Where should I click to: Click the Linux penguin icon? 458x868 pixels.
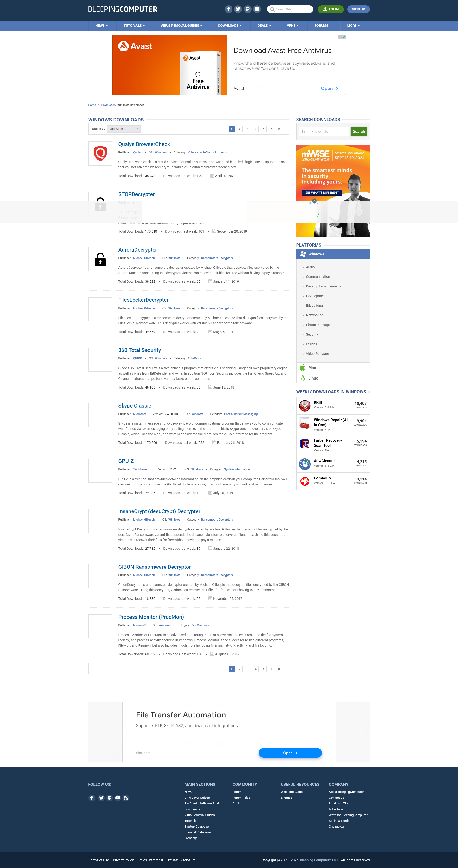point(303,378)
